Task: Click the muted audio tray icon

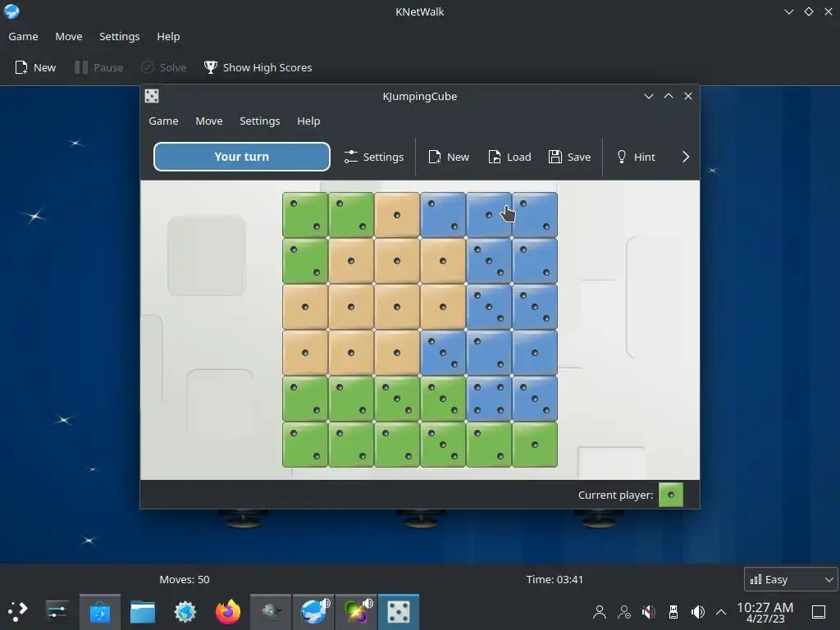Action: tap(649, 612)
